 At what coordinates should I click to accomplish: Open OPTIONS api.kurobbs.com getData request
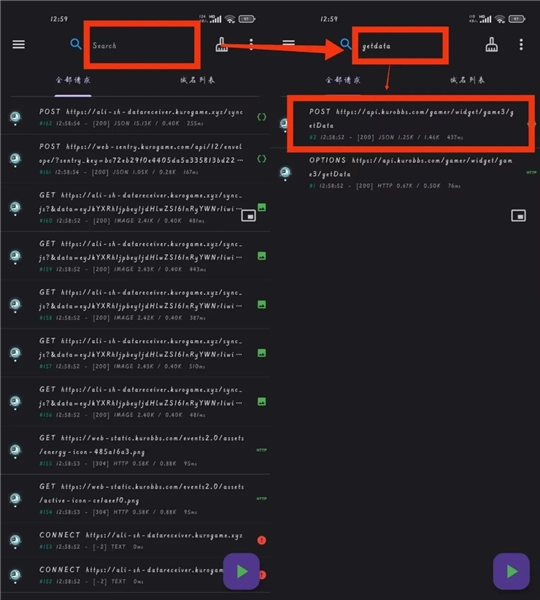click(x=405, y=172)
